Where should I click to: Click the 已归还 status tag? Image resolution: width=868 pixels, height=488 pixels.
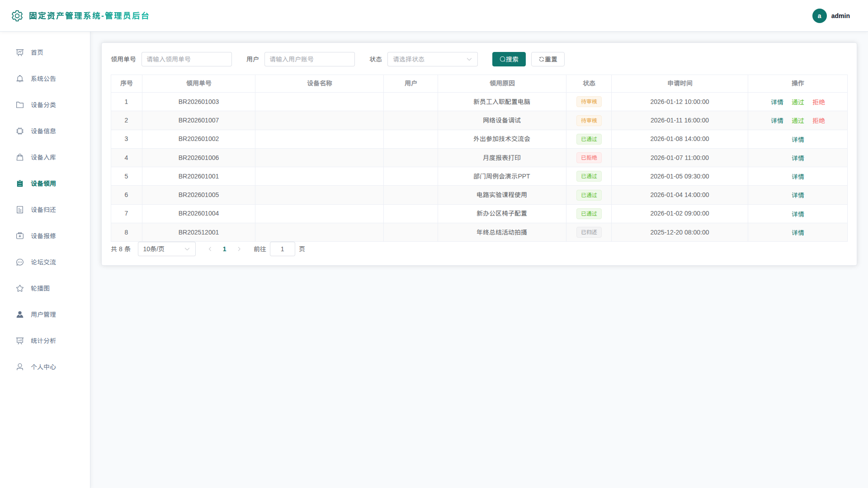(589, 232)
